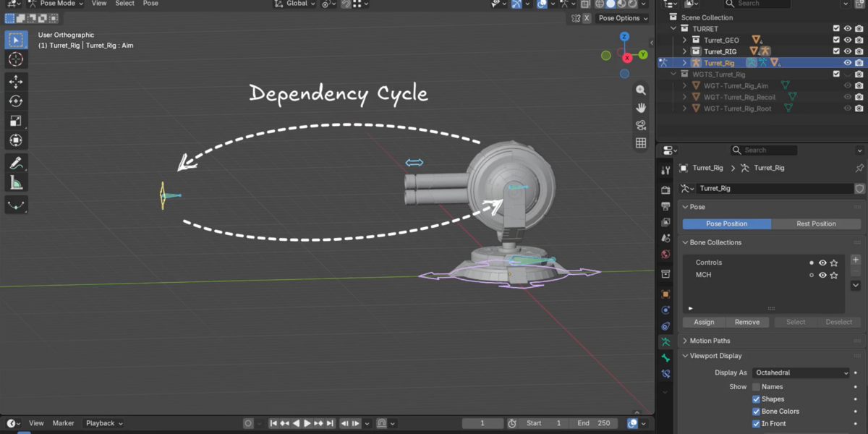Select the Cursor tool in the toolbar
This screenshot has height=434, width=868.
[x=16, y=59]
